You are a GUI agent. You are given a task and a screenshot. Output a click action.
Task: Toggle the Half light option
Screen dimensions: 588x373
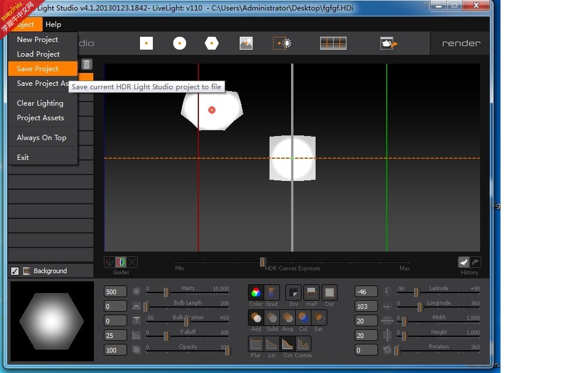311,292
